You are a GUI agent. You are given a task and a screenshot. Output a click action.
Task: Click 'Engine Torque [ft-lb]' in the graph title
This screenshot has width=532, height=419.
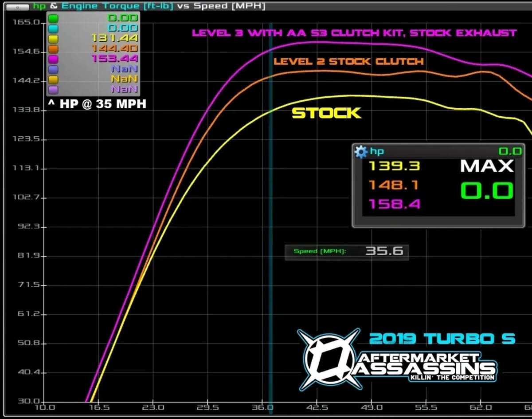(117, 6)
